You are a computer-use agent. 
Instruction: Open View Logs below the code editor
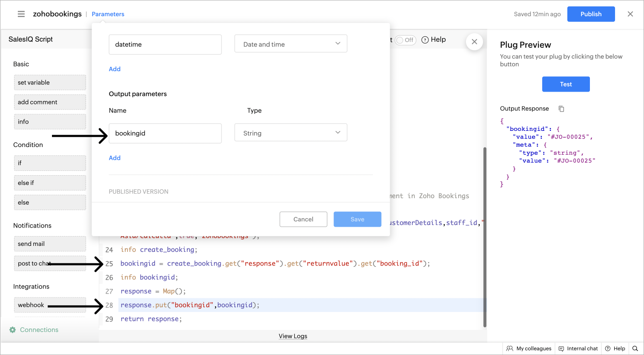(x=293, y=336)
